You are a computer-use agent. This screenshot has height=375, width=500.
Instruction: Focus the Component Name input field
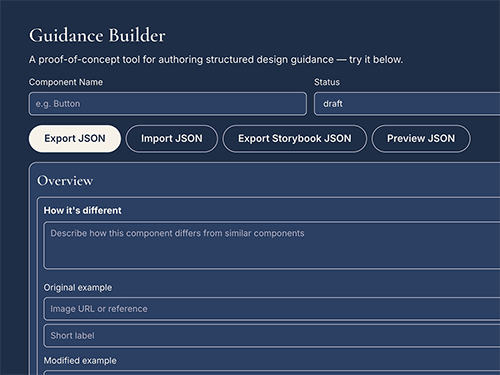coord(168,104)
